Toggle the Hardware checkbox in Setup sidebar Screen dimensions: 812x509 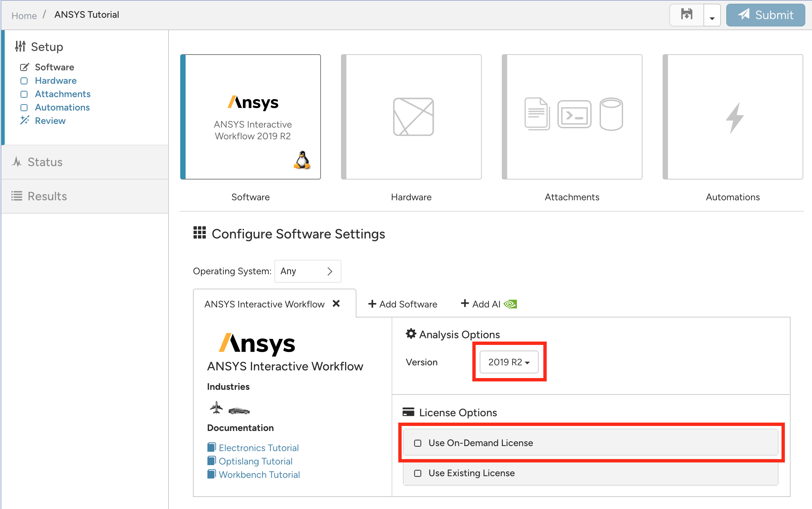(x=24, y=81)
